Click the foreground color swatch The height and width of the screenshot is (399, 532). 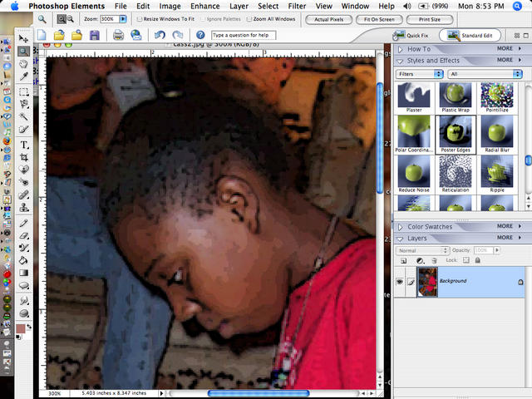tap(20, 328)
